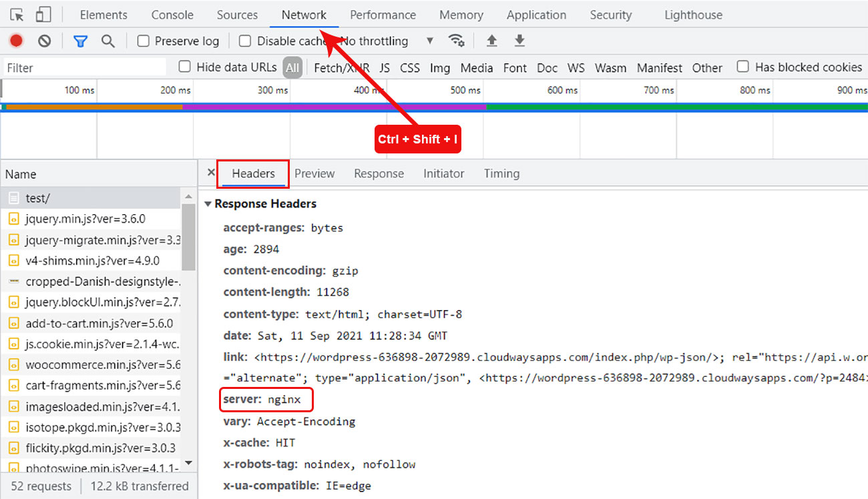This screenshot has width=868, height=499.
Task: Open the Performance tab
Action: click(383, 15)
